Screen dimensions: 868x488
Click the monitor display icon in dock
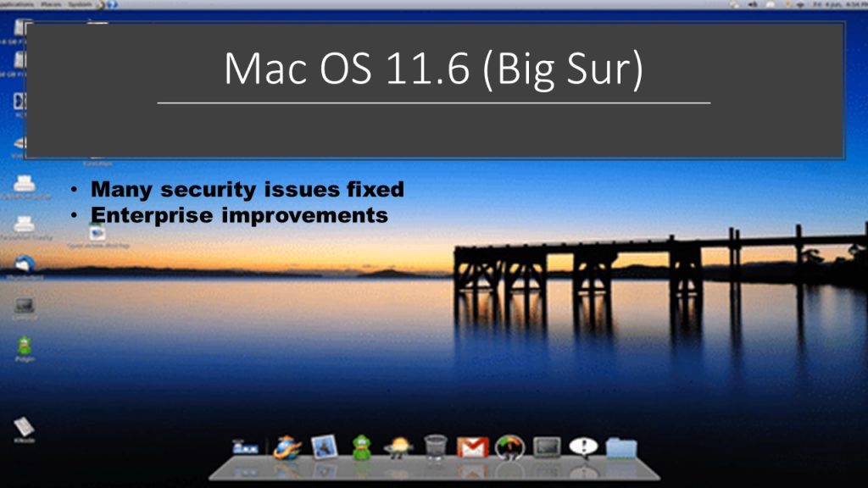[547, 446]
